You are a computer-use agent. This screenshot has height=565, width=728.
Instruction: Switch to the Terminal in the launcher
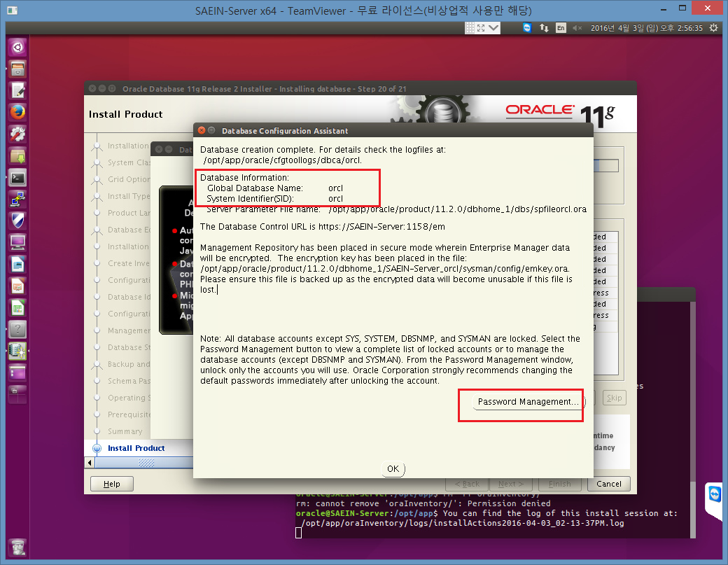coord(17,178)
